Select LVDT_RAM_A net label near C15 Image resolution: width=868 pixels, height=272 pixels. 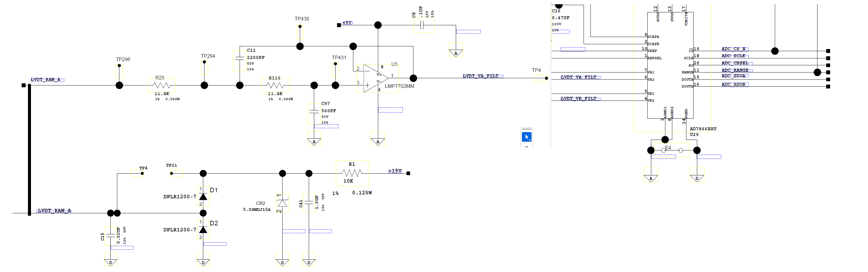click(54, 211)
